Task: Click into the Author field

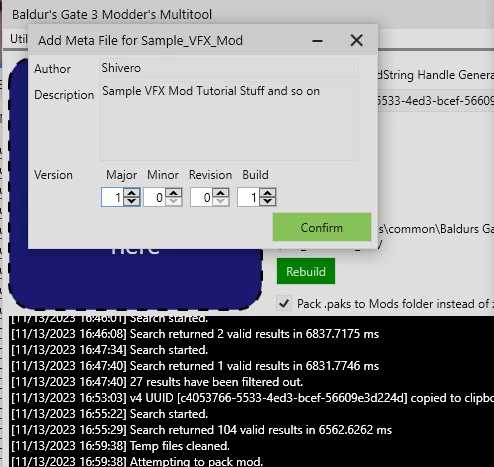Action: [x=229, y=68]
